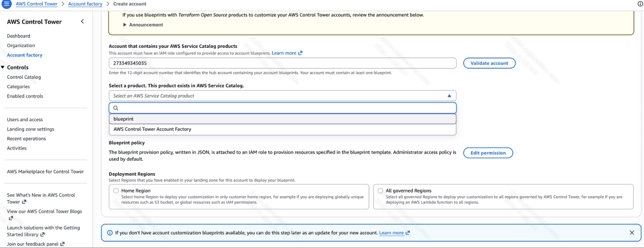Collapse the AWS Control Tower sidebar arrow
The width and height of the screenshot is (644, 248).
tap(82, 22)
